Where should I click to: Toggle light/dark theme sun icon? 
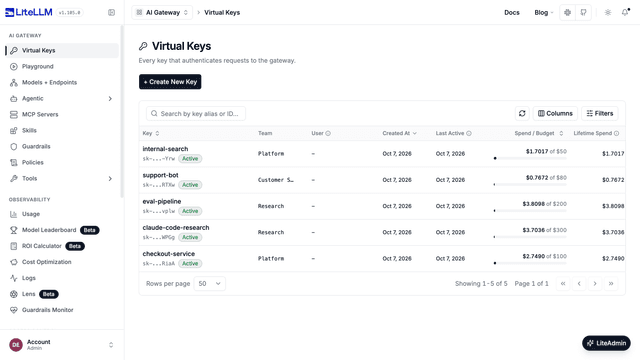click(608, 13)
